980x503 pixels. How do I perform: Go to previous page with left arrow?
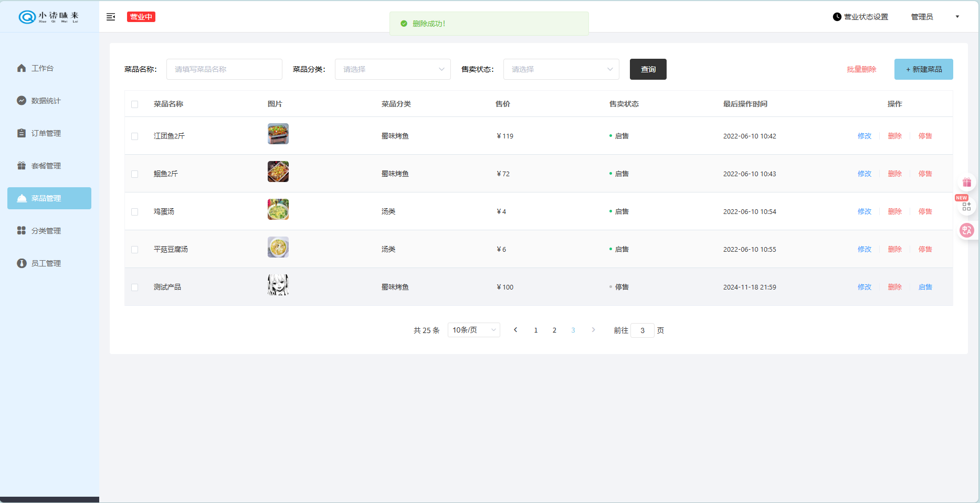515,330
